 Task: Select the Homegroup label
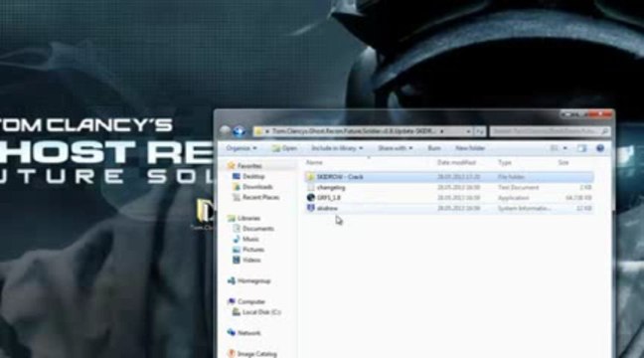point(253,281)
